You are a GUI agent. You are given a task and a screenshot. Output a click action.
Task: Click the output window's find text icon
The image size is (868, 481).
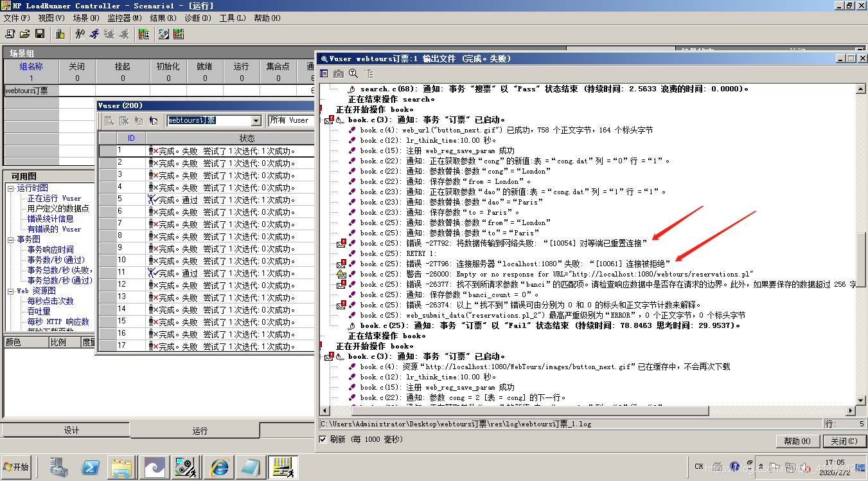click(x=353, y=74)
